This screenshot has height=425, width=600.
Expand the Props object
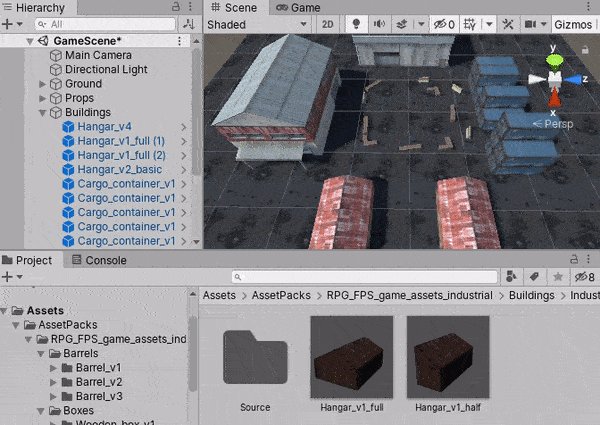[x=42, y=98]
